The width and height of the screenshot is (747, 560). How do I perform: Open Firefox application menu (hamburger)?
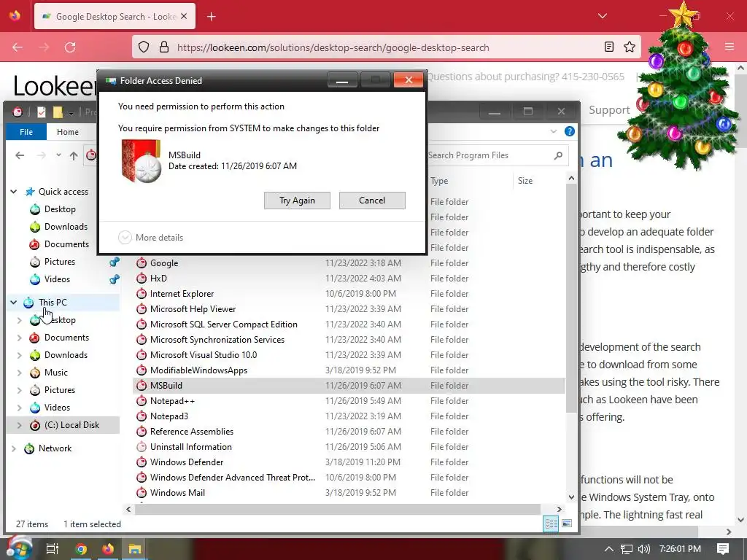(729, 47)
